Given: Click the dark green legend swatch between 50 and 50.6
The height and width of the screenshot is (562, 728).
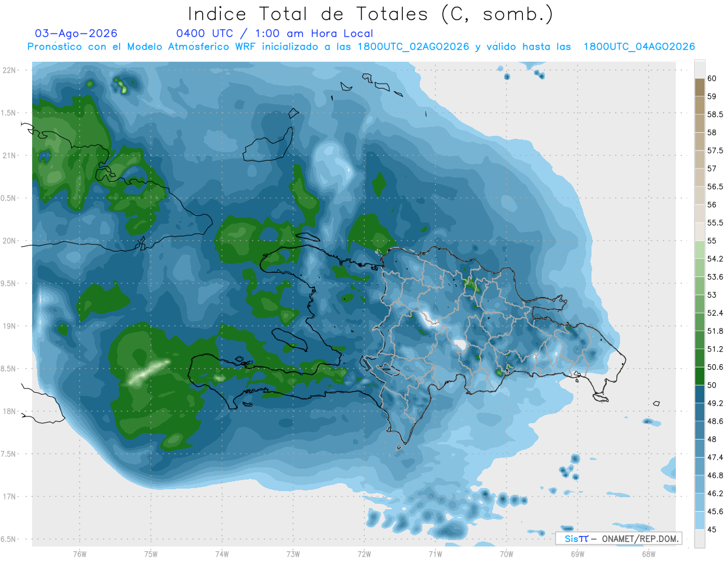Looking at the screenshot, I should [x=699, y=376].
